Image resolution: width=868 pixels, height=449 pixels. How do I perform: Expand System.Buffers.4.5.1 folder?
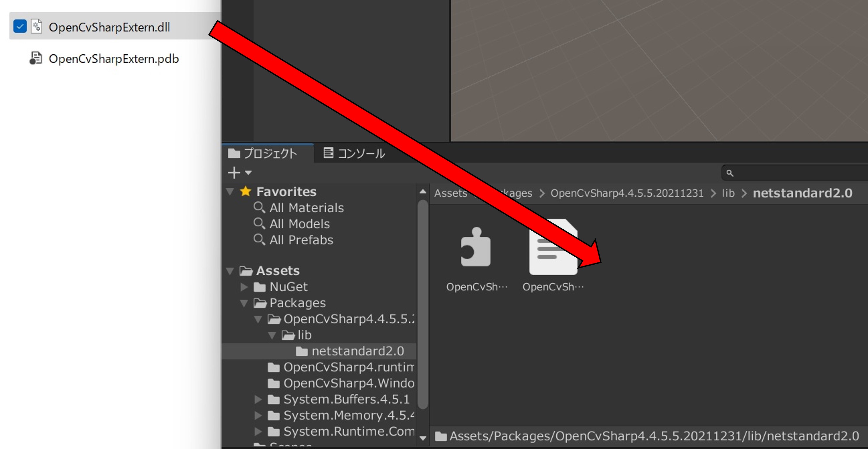[258, 399]
